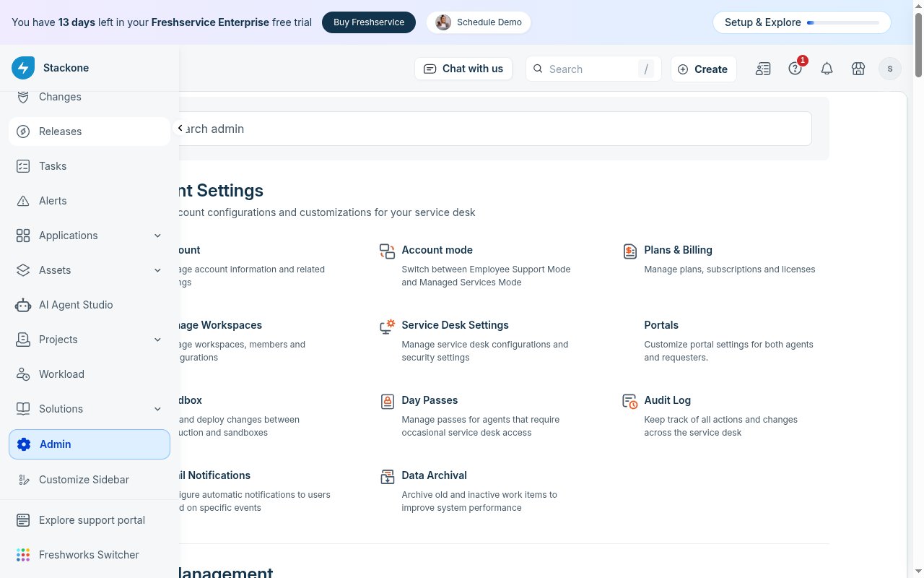The image size is (924, 578).
Task: Open the Audit Log link
Action: coord(668,400)
